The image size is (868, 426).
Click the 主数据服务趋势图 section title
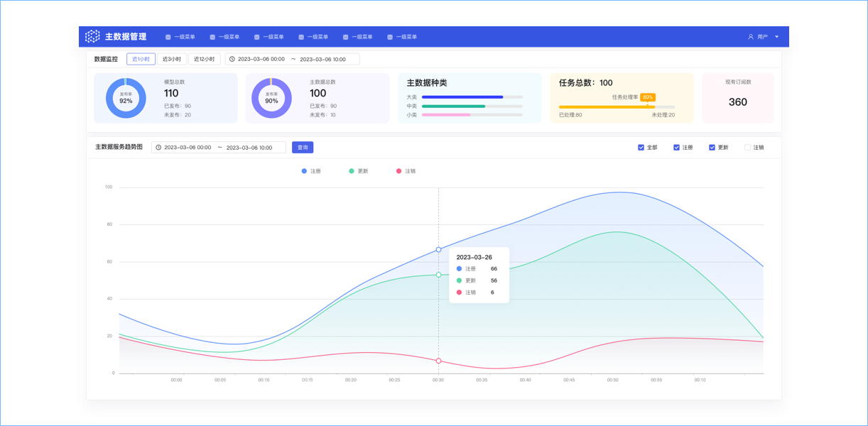(119, 147)
